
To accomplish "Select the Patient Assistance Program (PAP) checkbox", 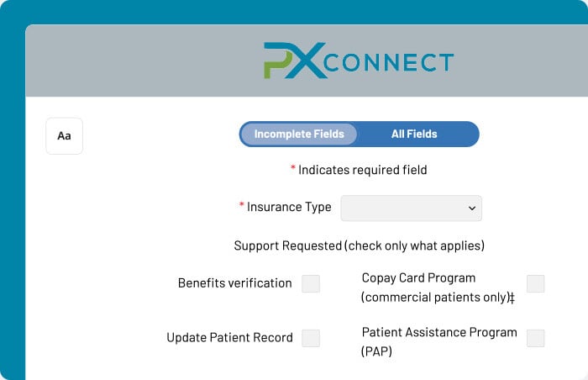I will coord(535,338).
